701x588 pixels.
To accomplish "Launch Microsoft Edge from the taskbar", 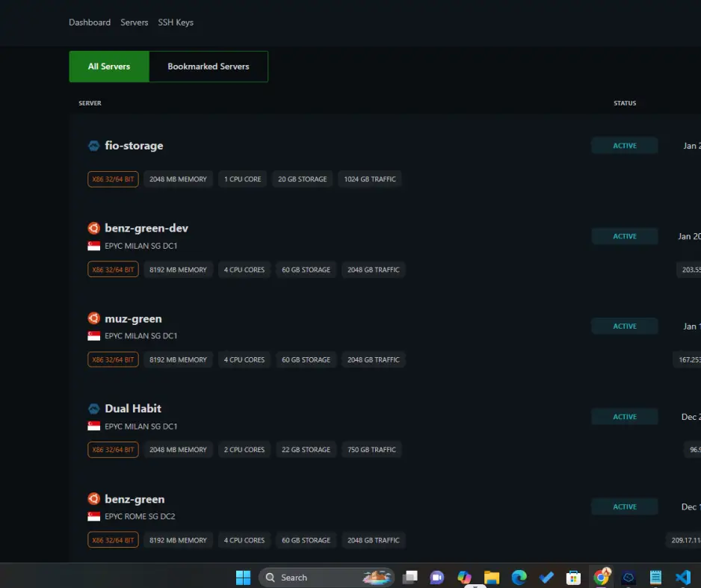I will point(519,578).
